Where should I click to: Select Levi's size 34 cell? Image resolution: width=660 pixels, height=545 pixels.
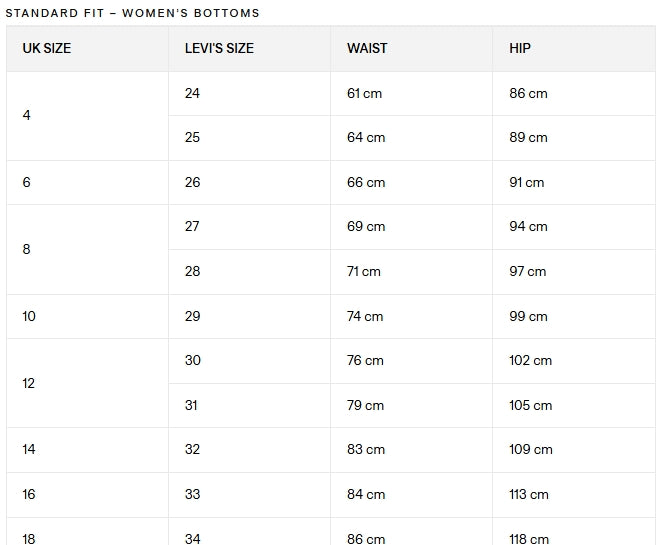point(250,532)
